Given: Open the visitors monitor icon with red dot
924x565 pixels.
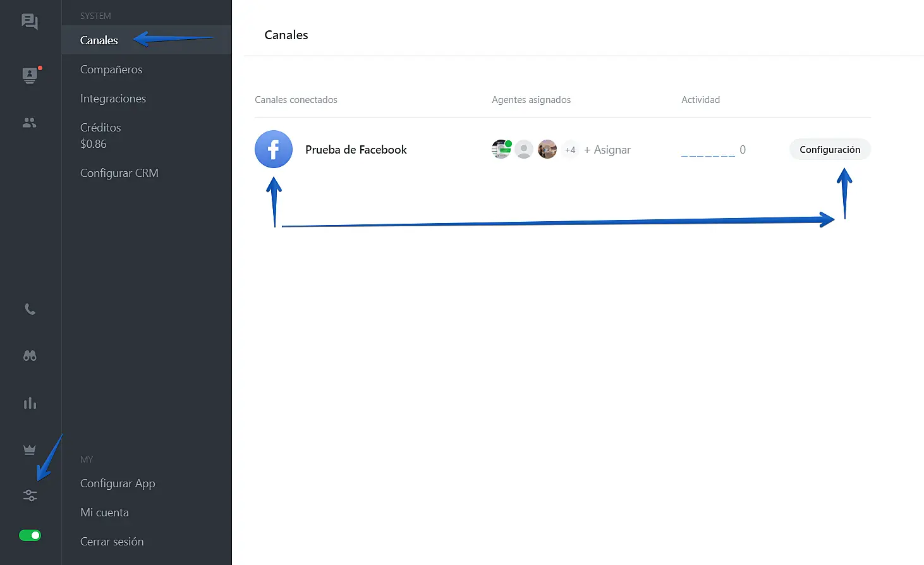Looking at the screenshot, I should click(x=30, y=75).
